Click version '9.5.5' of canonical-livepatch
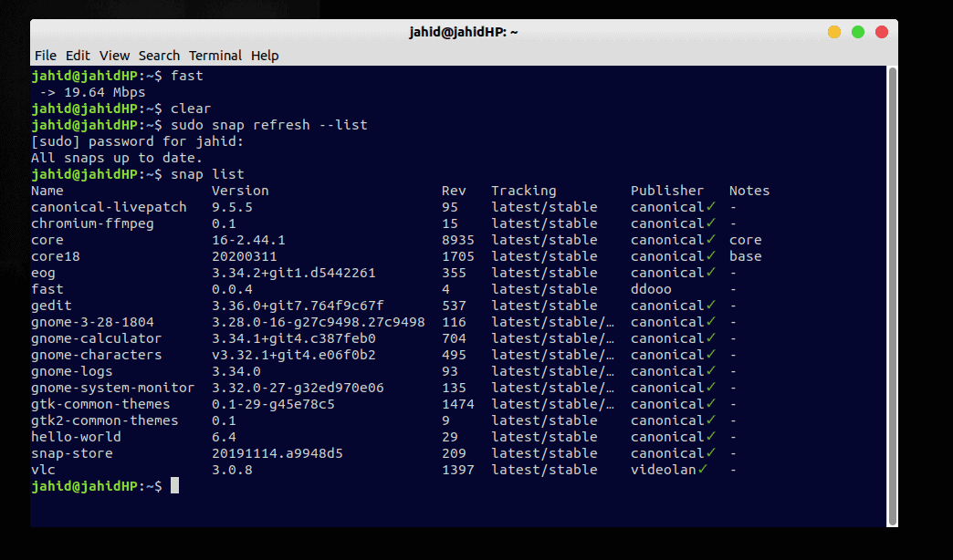953x560 pixels. tap(232, 207)
